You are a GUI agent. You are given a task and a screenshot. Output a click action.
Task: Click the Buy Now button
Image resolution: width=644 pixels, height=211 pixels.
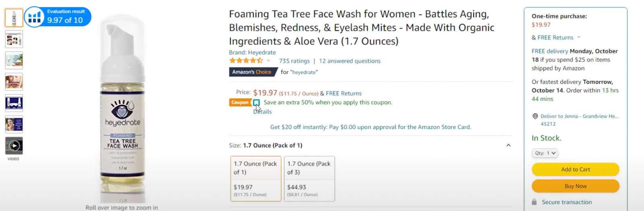pyautogui.click(x=575, y=186)
